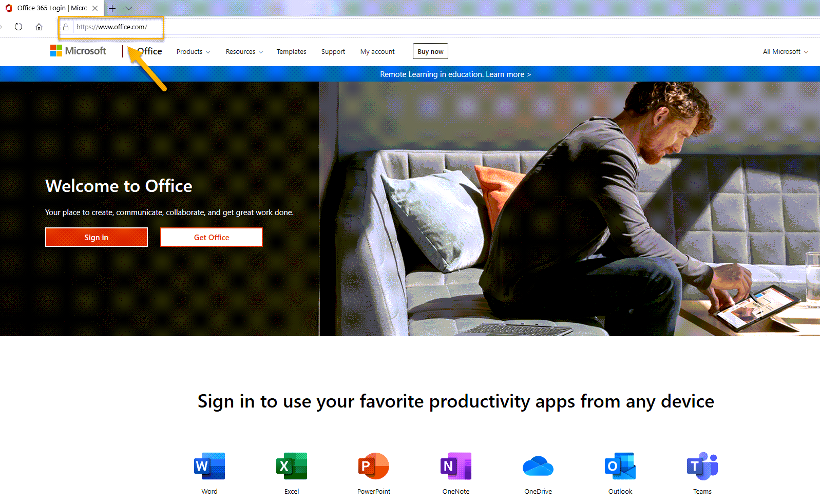Focus the address bar URL field
This screenshot has height=504, width=820.
(x=112, y=27)
